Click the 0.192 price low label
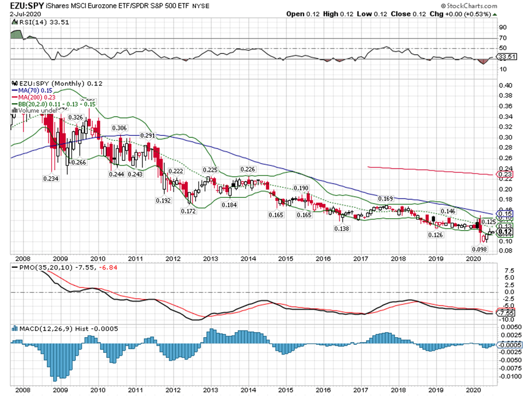532x396 pixels. click(x=163, y=200)
